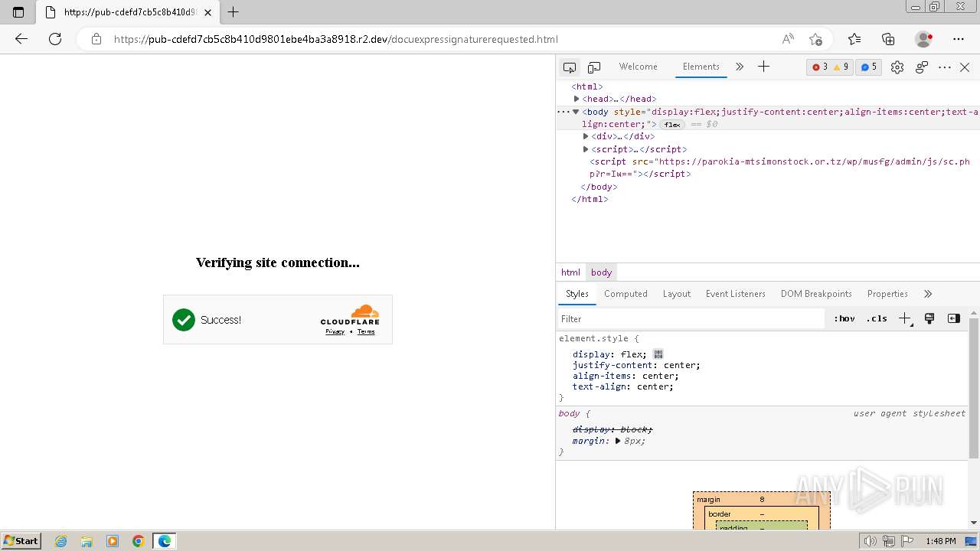
Task: Select the external script src node
Action: click(779, 168)
